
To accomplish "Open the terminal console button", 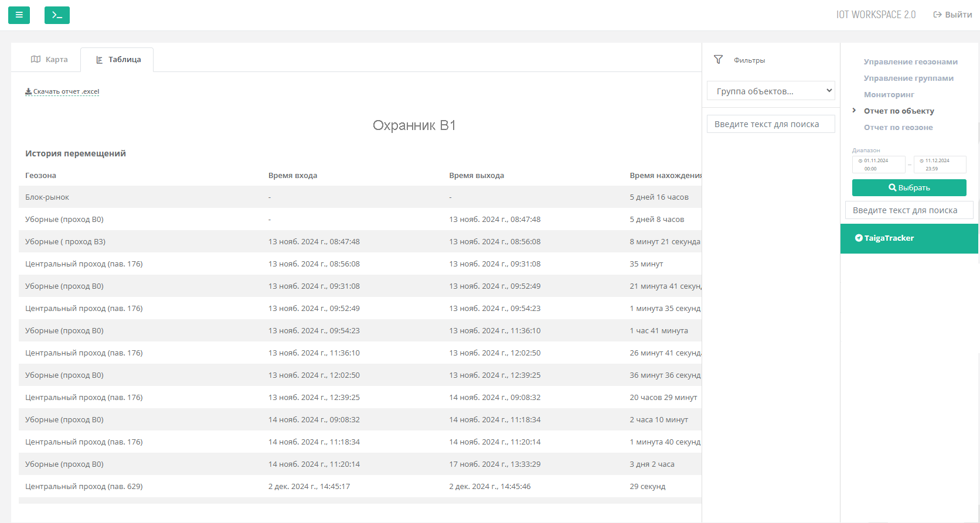I will pyautogui.click(x=57, y=15).
